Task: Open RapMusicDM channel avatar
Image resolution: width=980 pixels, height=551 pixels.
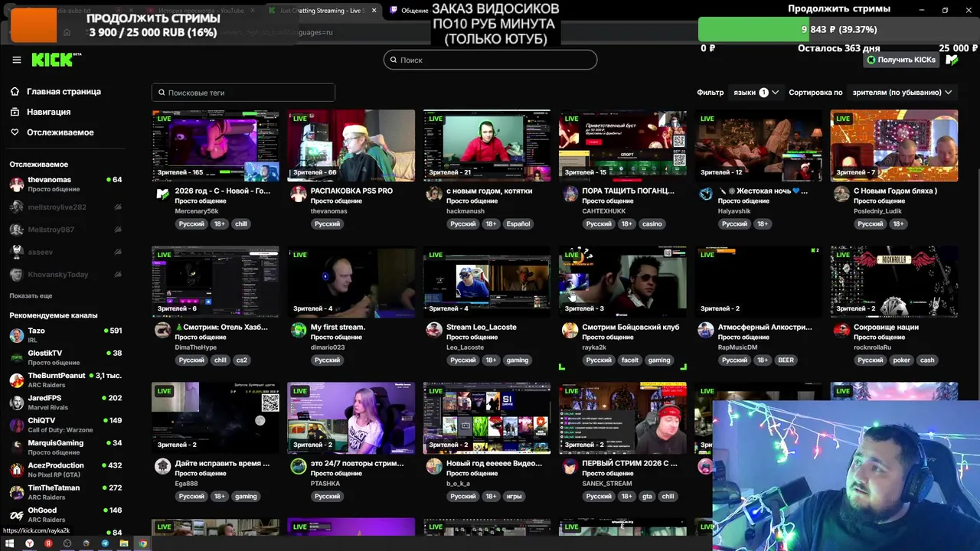Action: tap(706, 331)
